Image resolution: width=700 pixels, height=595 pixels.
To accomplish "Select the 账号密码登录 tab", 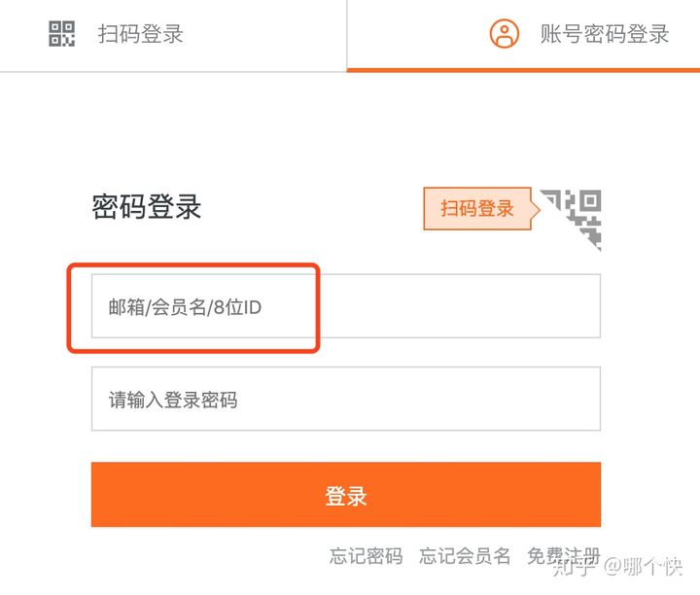I will point(523,35).
